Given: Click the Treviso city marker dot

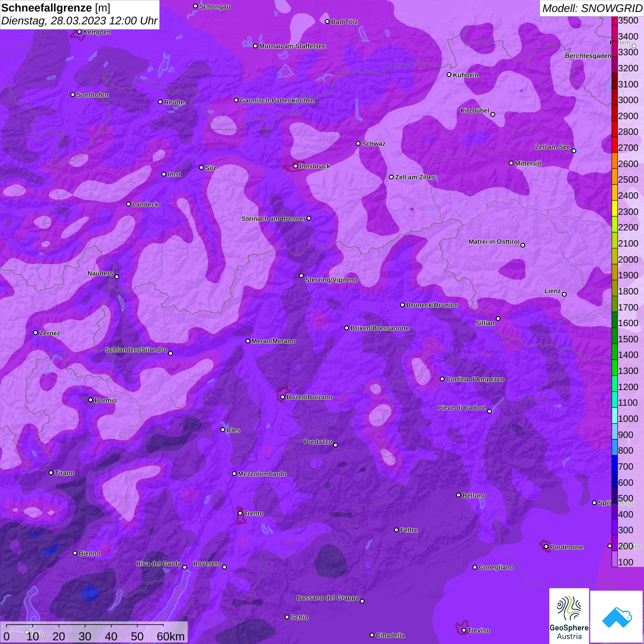Looking at the screenshot, I should click(464, 630).
